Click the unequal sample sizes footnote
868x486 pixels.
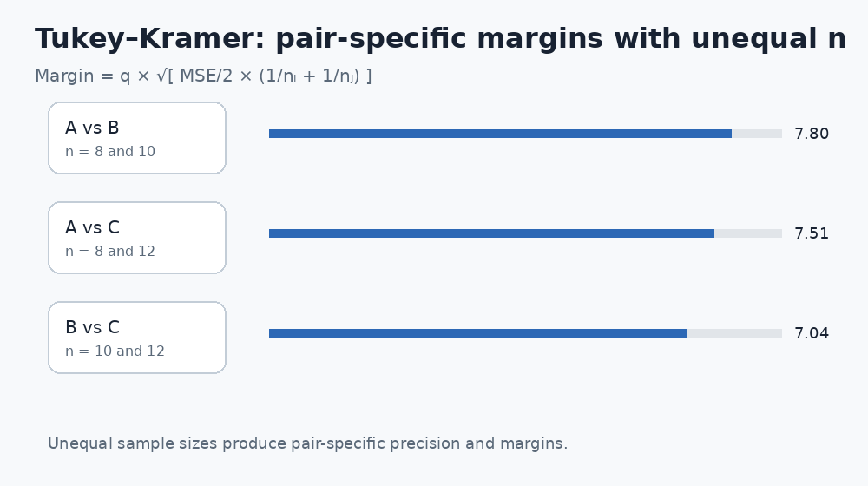click(308, 443)
